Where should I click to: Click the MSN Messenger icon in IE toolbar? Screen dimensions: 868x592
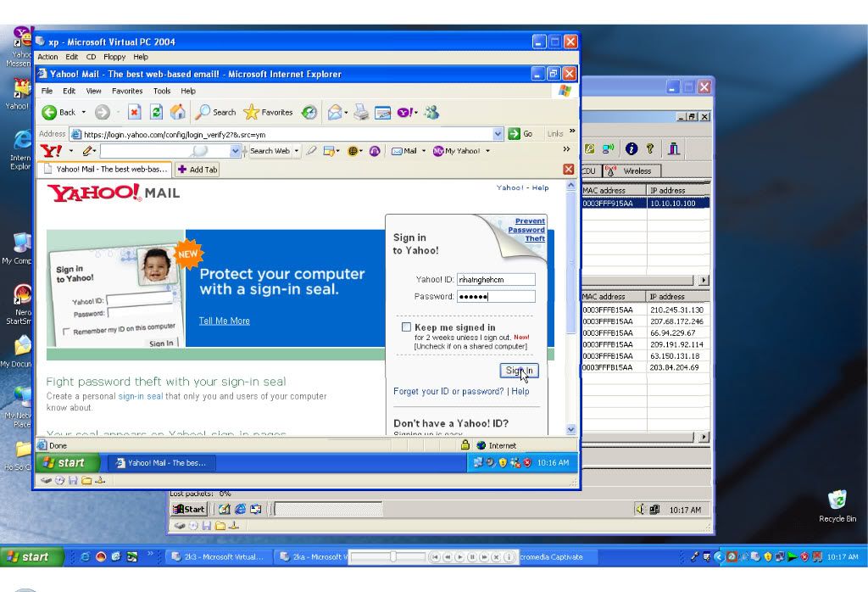pyautogui.click(x=431, y=113)
